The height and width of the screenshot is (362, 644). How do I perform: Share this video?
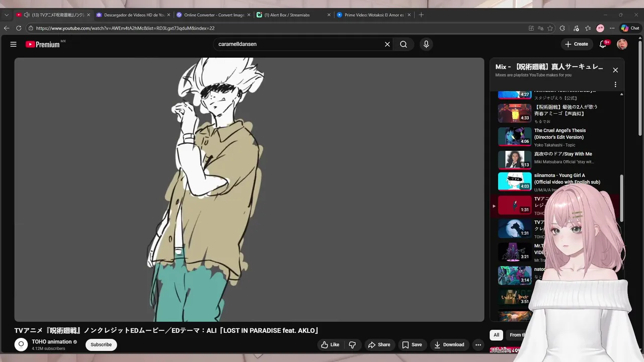point(379,345)
